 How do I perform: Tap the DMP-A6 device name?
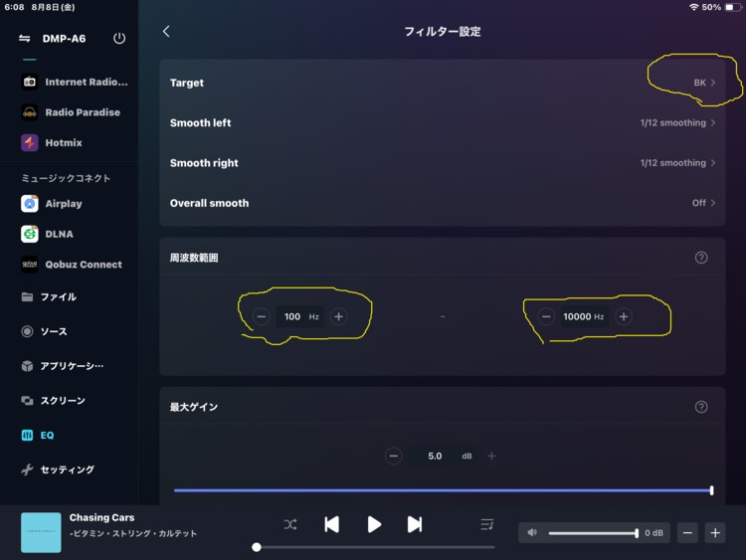[64, 39]
